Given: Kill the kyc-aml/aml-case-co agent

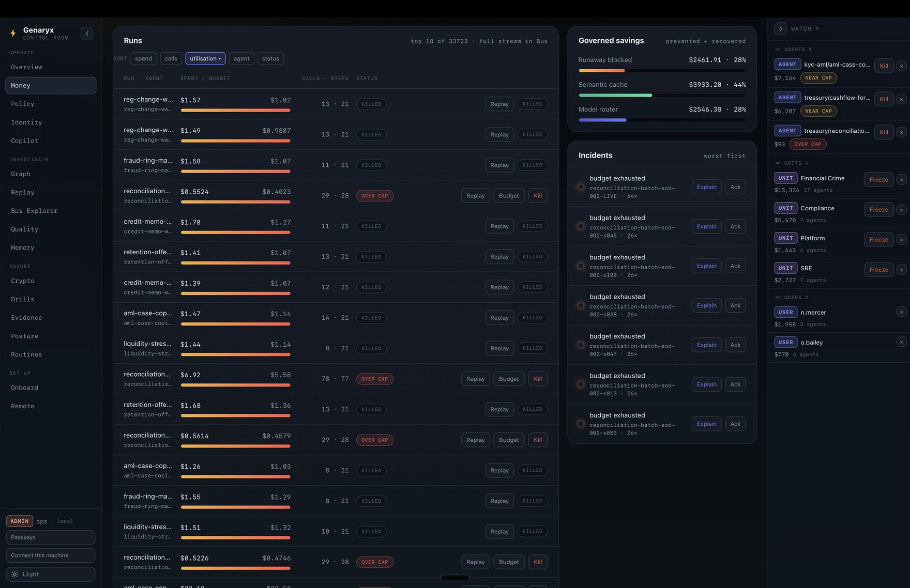Looking at the screenshot, I should (884, 66).
